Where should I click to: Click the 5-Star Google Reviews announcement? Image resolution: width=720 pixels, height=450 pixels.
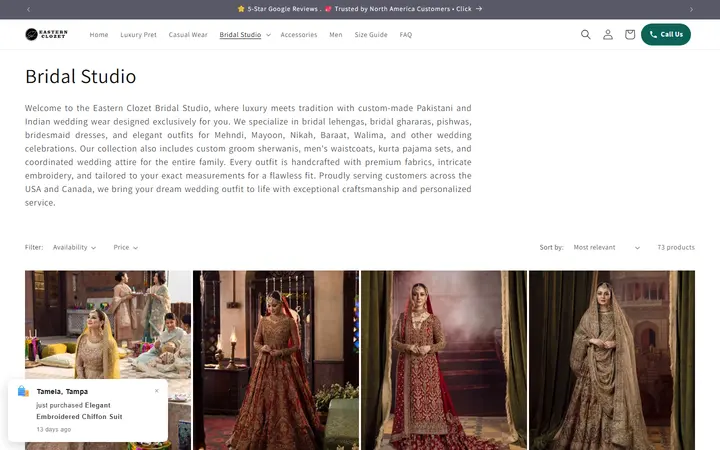coord(360,9)
